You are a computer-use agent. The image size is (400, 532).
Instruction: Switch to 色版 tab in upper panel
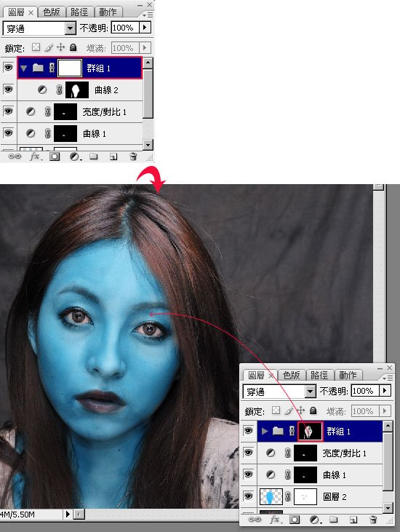click(52, 12)
